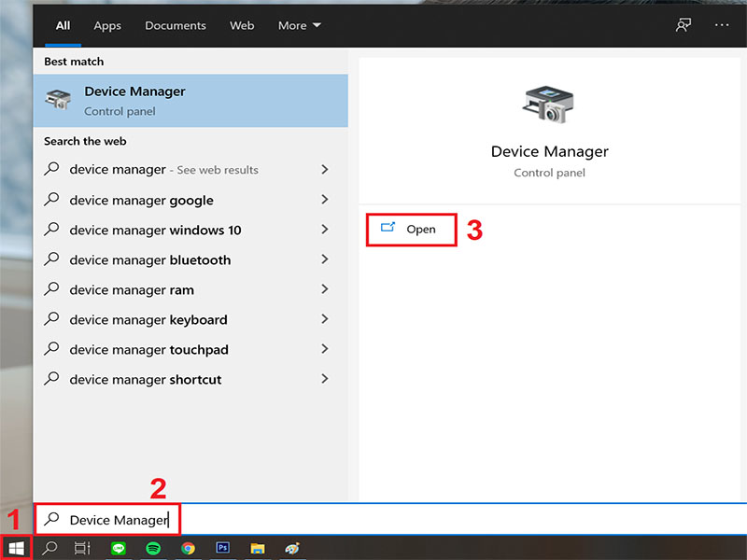Launch Spotify from taskbar
This screenshot has width=747, height=560.
[153, 548]
